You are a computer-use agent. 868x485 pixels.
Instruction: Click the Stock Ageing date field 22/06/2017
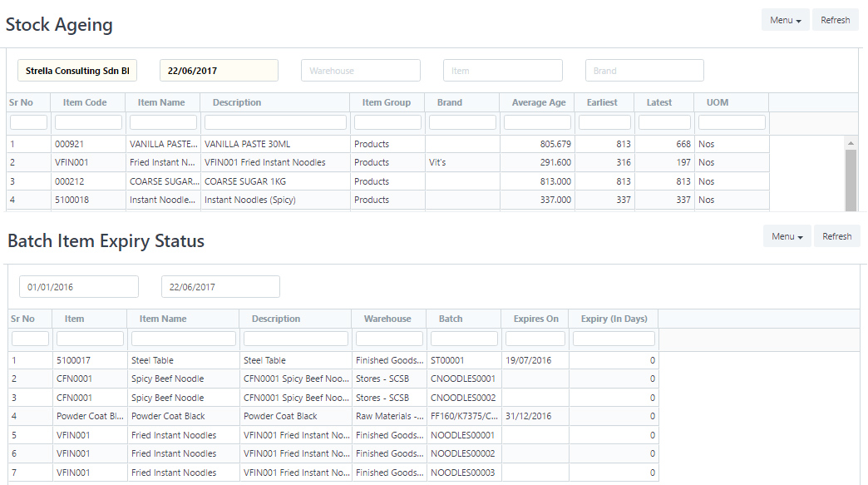tap(219, 71)
